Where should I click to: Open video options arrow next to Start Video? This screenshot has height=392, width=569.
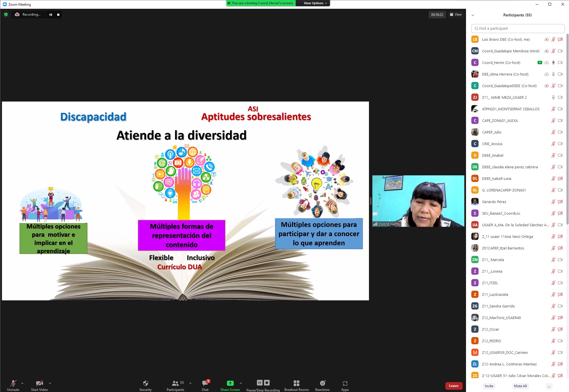(x=50, y=383)
